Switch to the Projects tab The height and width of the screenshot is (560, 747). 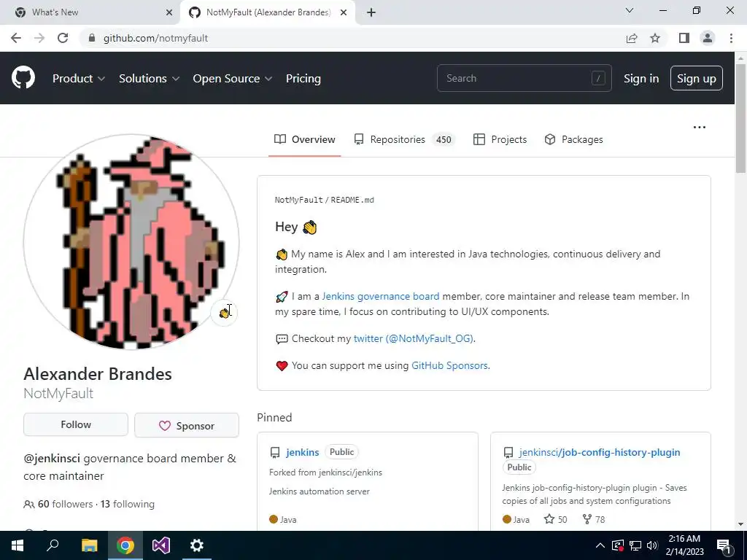pyautogui.click(x=500, y=139)
